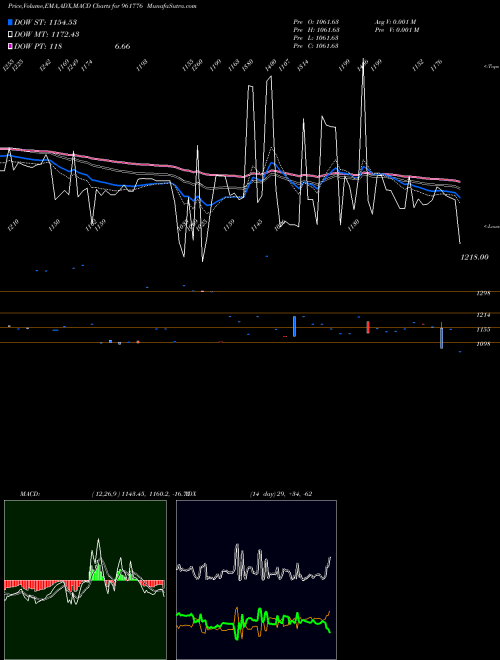This screenshot has width=500, height=660.
Task: Open the ADX indicator panel
Action: click(256, 580)
